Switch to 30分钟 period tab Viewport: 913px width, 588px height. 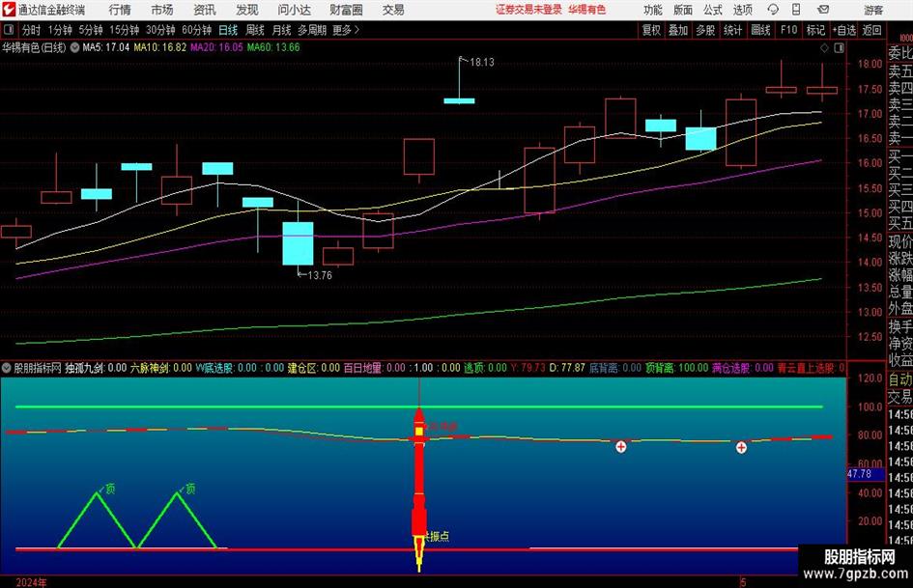160,30
